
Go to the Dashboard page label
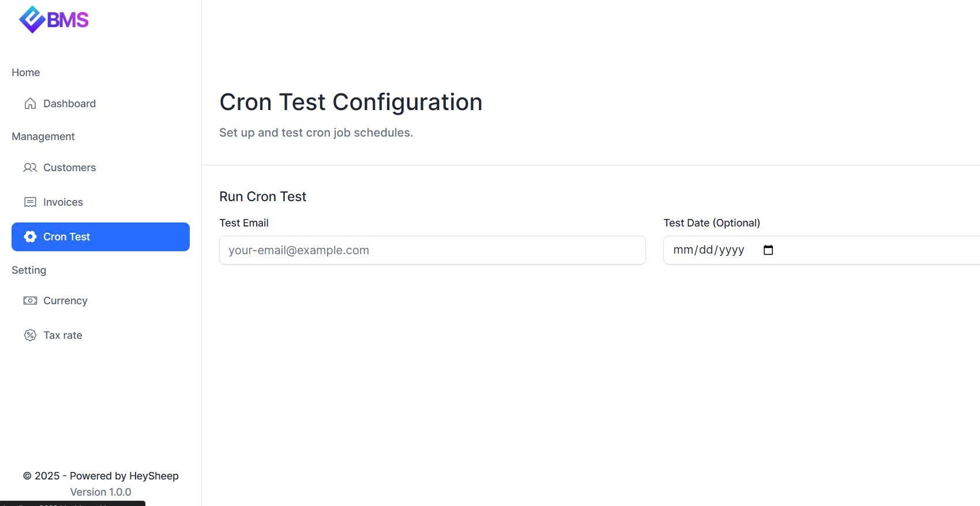point(69,104)
